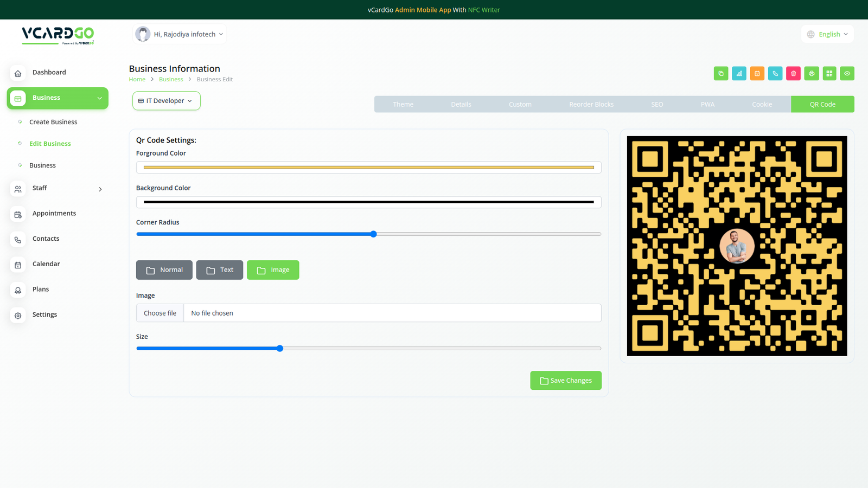
Task: Click the Choose file button
Action: [160, 313]
